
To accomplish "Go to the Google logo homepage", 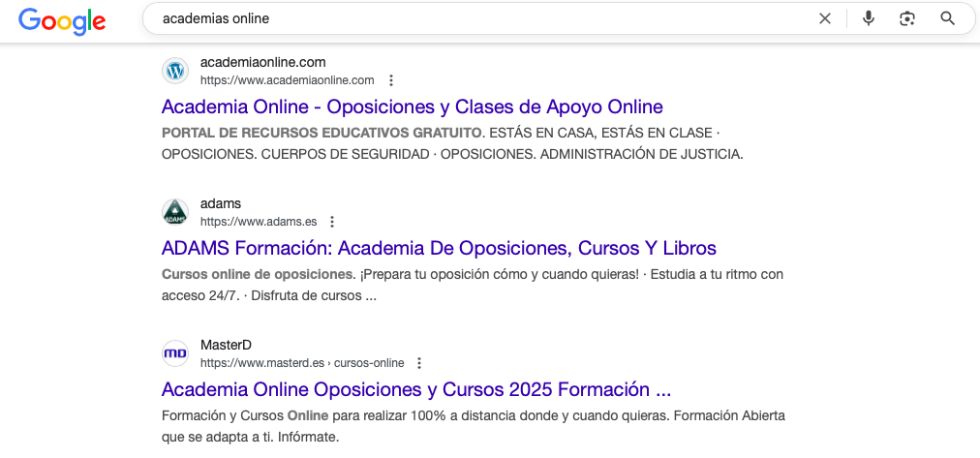I will point(62,21).
